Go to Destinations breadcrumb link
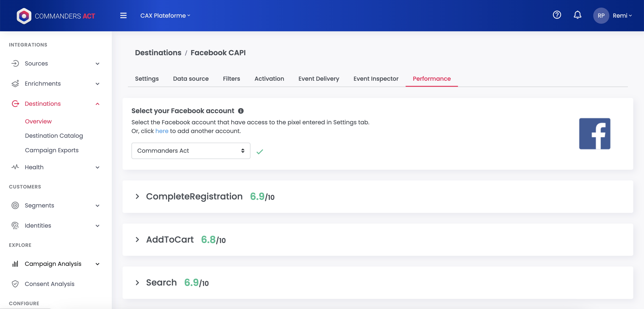The width and height of the screenshot is (644, 309). tap(158, 53)
